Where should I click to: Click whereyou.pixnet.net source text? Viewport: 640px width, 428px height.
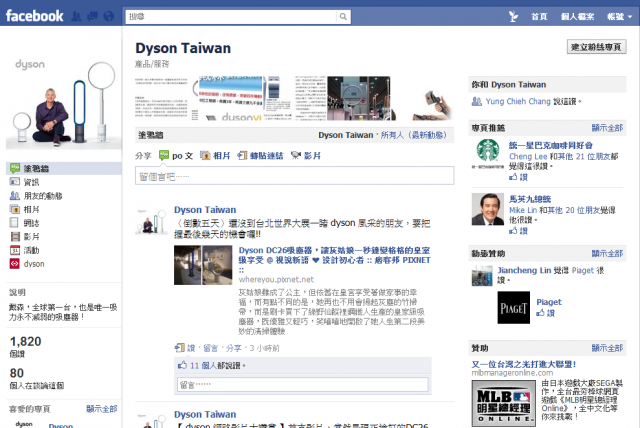pos(276,279)
